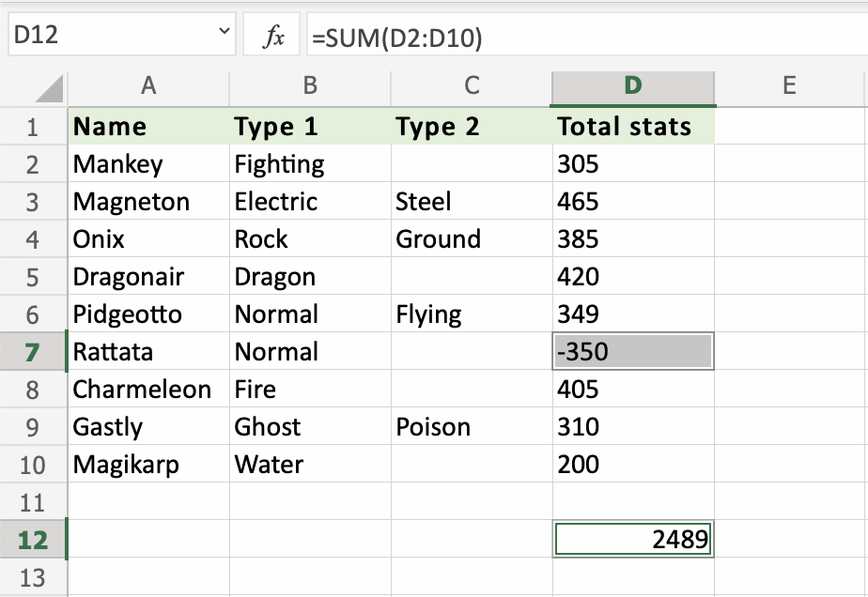The height and width of the screenshot is (597, 868).
Task: Select column E header
Action: [789, 87]
